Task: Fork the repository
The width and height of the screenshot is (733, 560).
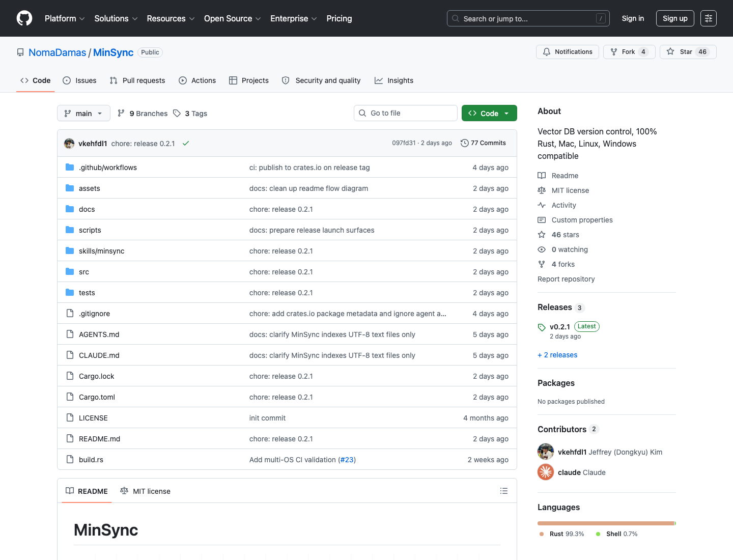Action: pos(629,52)
